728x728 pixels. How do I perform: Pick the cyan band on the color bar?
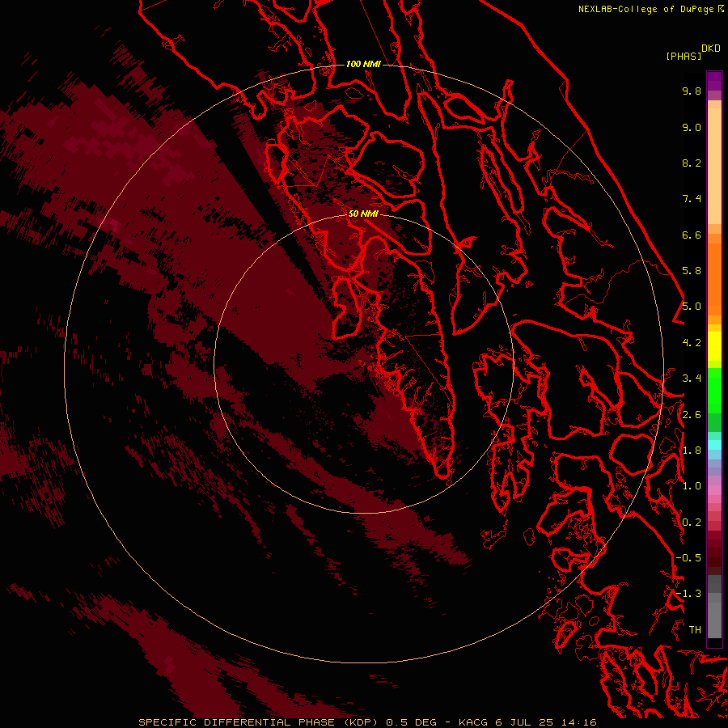point(714,445)
